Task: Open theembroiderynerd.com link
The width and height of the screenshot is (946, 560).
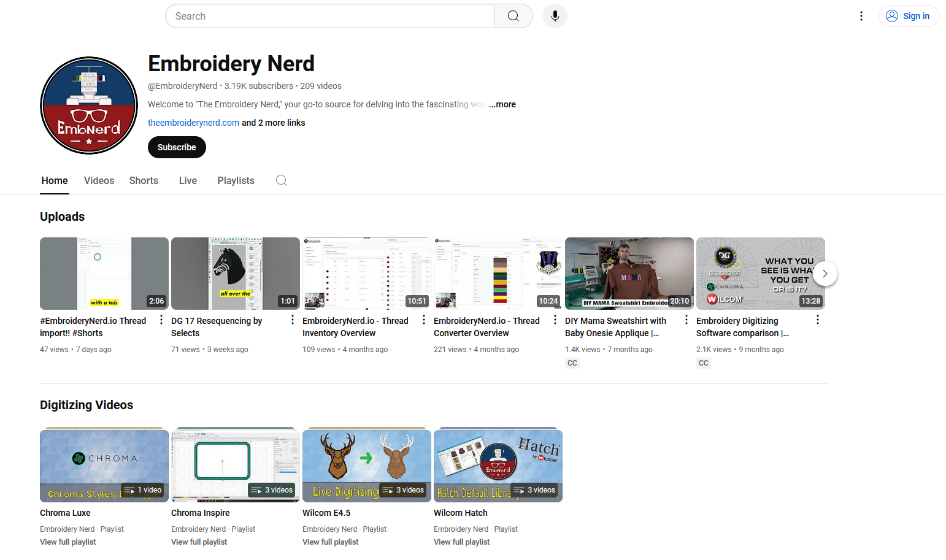Action: pyautogui.click(x=193, y=123)
